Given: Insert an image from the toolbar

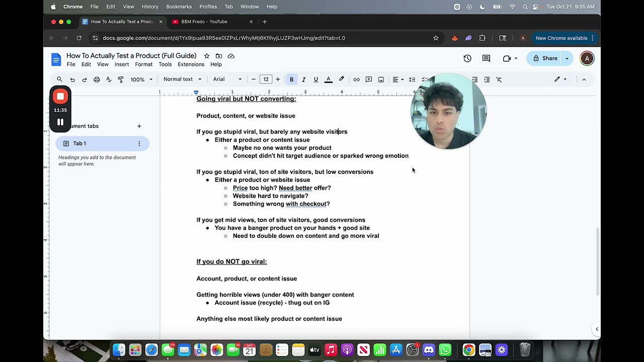Looking at the screenshot, I should pos(381,79).
